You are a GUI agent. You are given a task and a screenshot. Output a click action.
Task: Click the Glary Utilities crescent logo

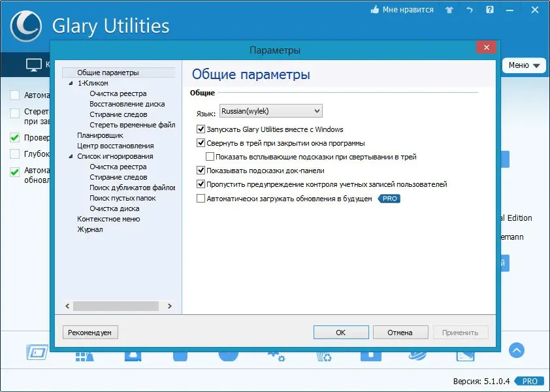(x=26, y=26)
